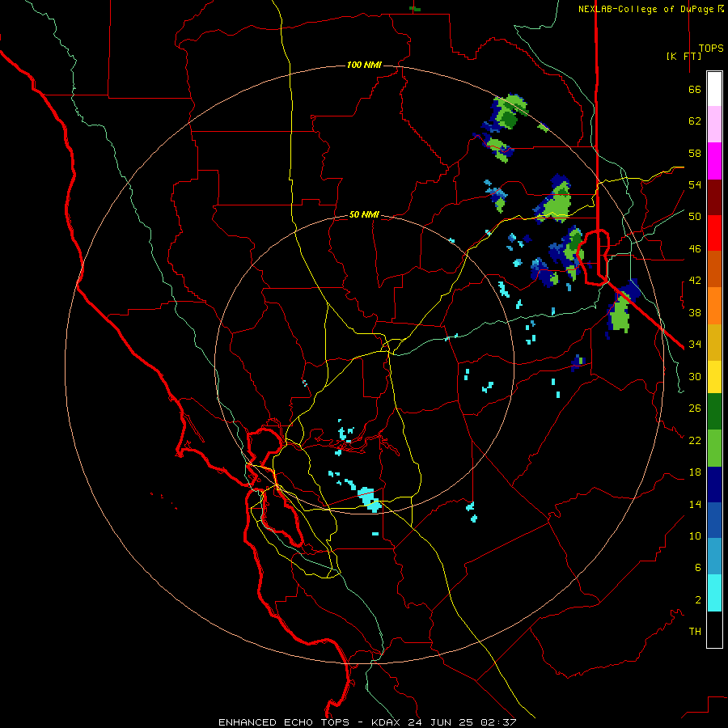Choose the navy blue legend swatch

point(714,485)
